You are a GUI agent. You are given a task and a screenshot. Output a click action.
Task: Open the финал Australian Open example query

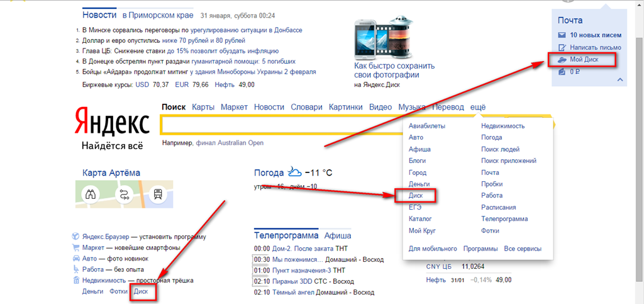click(230, 143)
